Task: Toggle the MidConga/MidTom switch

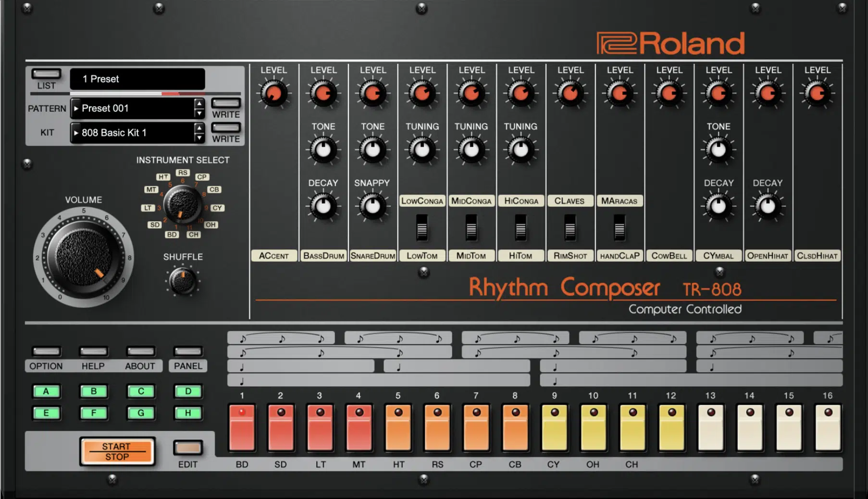Action: point(471,227)
